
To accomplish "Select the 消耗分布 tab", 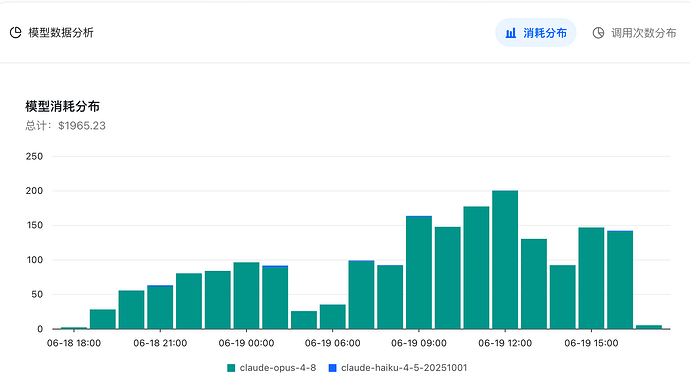I will click(x=536, y=33).
